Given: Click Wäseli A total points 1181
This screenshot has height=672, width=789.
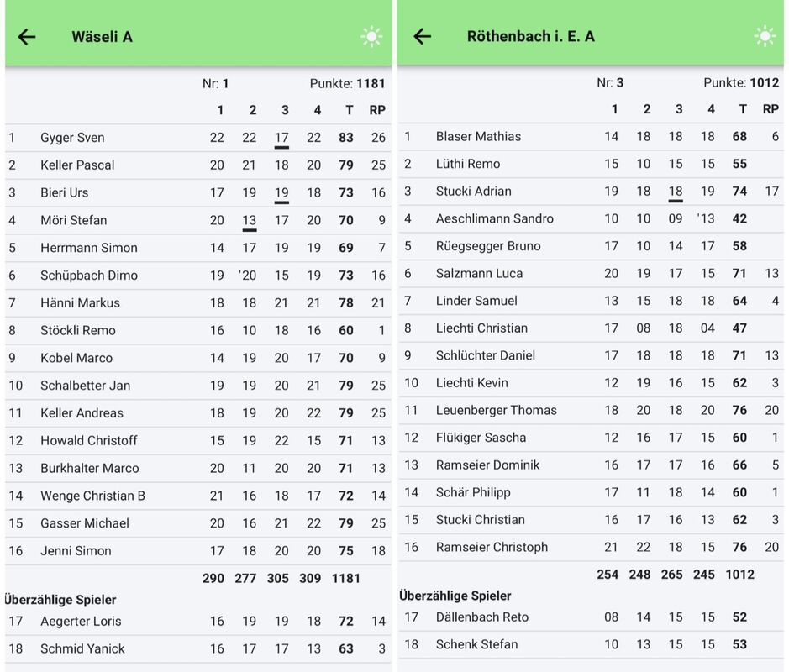Looking at the screenshot, I should pyautogui.click(x=370, y=83).
